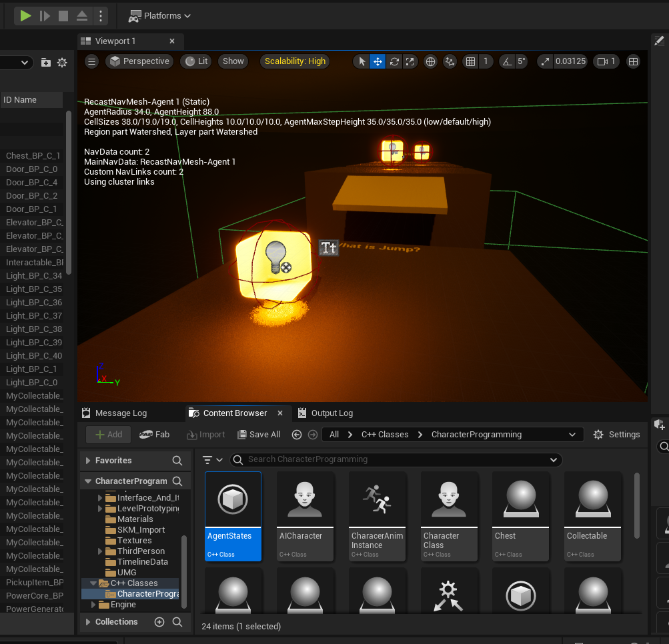Image resolution: width=669 pixels, height=644 pixels.
Task: Select the Scale transform tool
Action: 410,61
